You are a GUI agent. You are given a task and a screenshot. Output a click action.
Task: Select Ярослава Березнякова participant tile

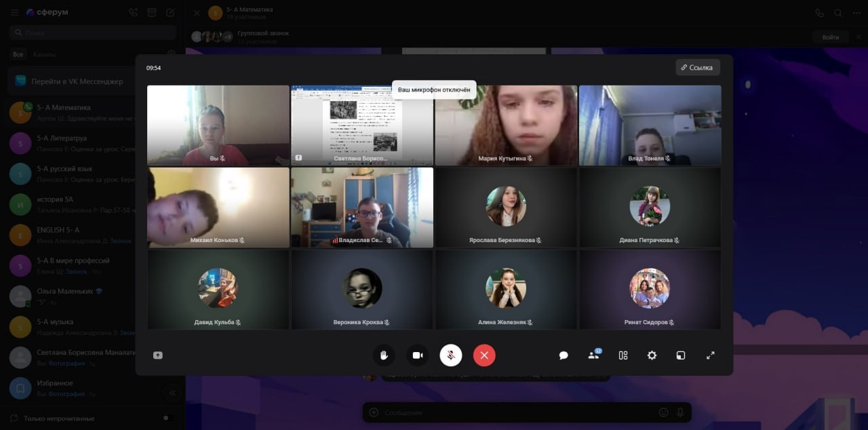(x=506, y=208)
